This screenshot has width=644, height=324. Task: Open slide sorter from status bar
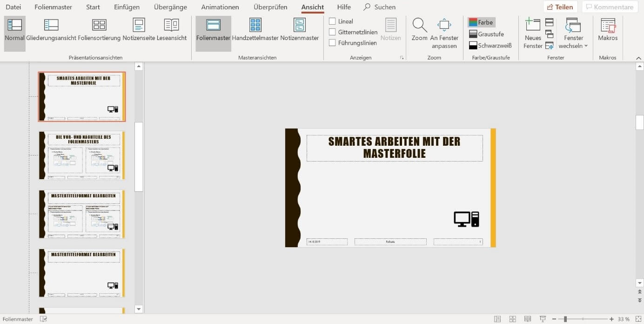512,319
